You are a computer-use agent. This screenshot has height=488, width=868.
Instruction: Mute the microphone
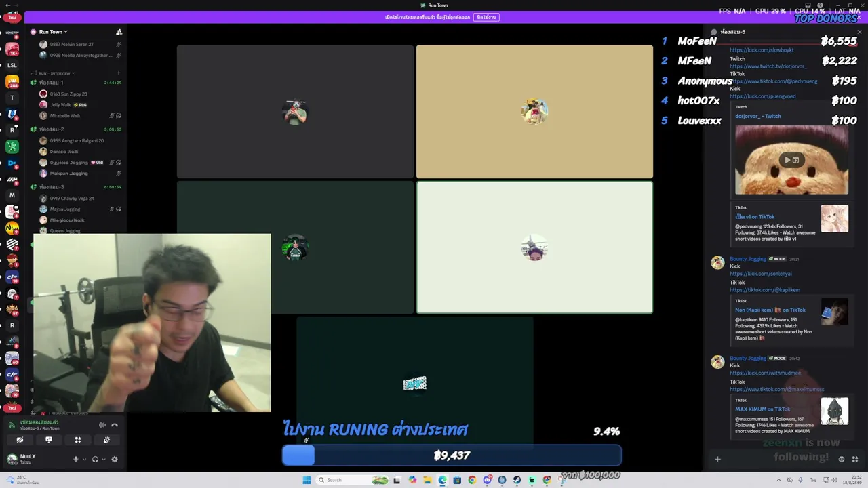click(x=76, y=459)
